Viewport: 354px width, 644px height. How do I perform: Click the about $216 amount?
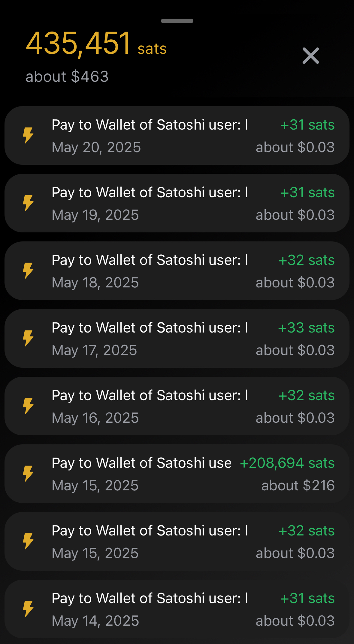coord(298,485)
